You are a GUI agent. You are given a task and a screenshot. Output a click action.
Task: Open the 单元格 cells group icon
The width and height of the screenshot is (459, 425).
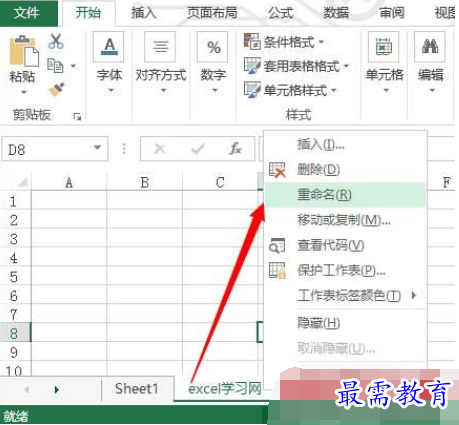pyautogui.click(x=383, y=47)
